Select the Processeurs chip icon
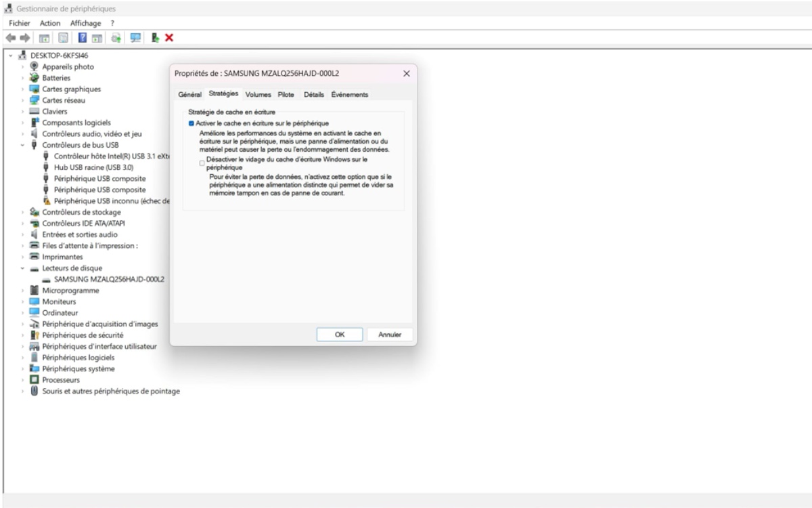This screenshot has width=812, height=508. [x=35, y=380]
